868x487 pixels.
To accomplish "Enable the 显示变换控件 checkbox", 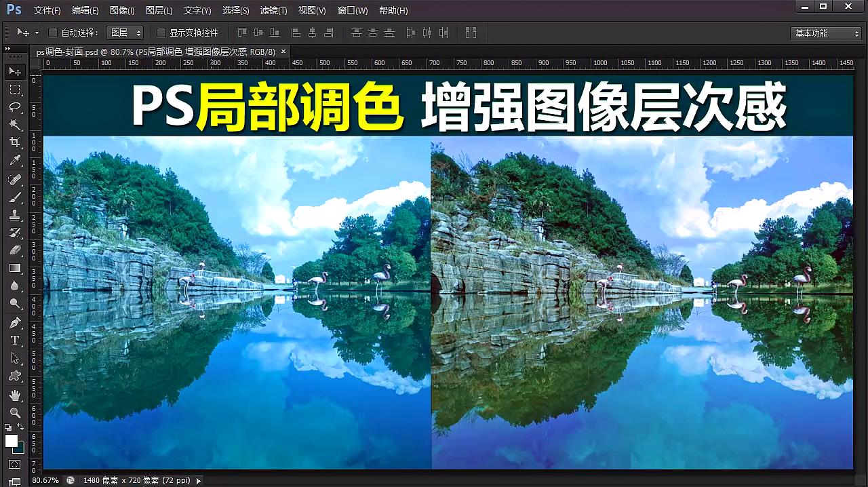I will (x=161, y=32).
